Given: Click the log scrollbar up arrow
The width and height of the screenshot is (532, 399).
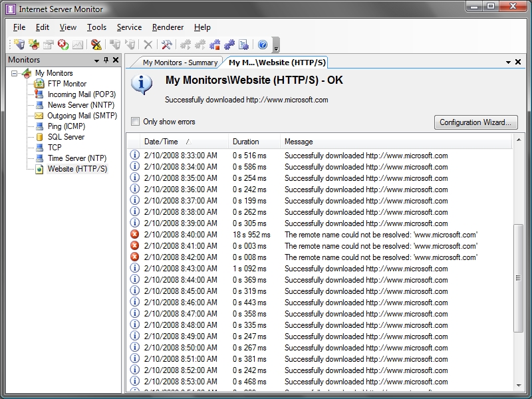Looking at the screenshot, I should [x=519, y=140].
